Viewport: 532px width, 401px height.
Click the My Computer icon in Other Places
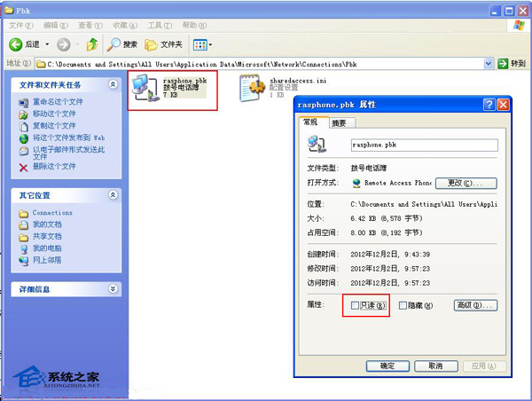(23, 249)
